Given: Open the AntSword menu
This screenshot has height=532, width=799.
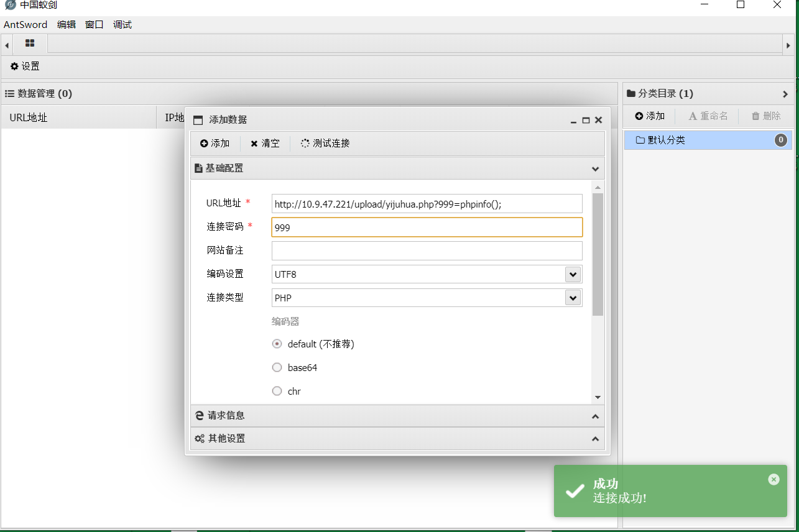Looking at the screenshot, I should tap(25, 25).
